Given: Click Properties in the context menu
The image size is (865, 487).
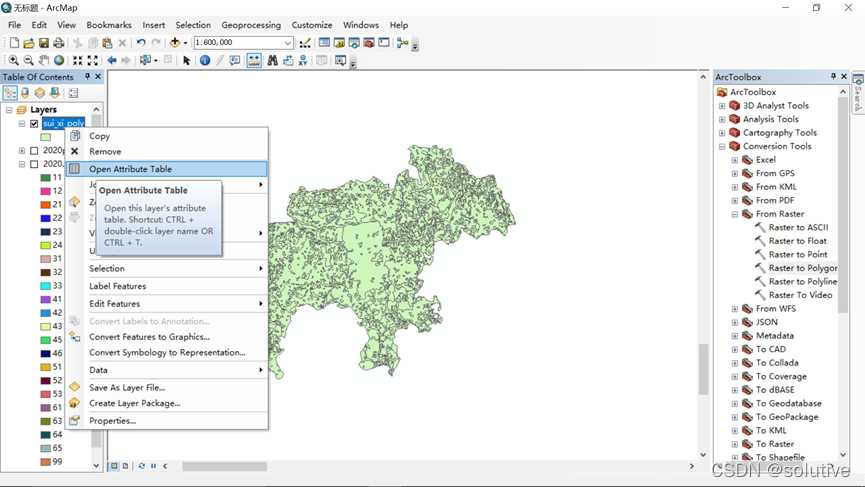Looking at the screenshot, I should 112,421.
